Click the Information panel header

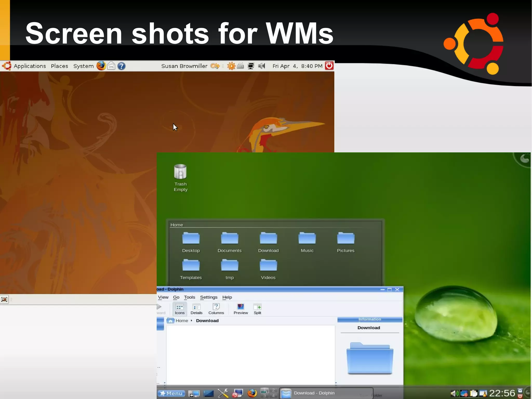pyautogui.click(x=370, y=319)
